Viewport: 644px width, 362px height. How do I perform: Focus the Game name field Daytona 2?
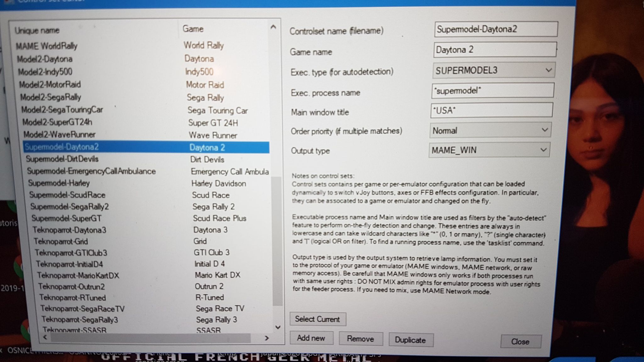pyautogui.click(x=495, y=50)
